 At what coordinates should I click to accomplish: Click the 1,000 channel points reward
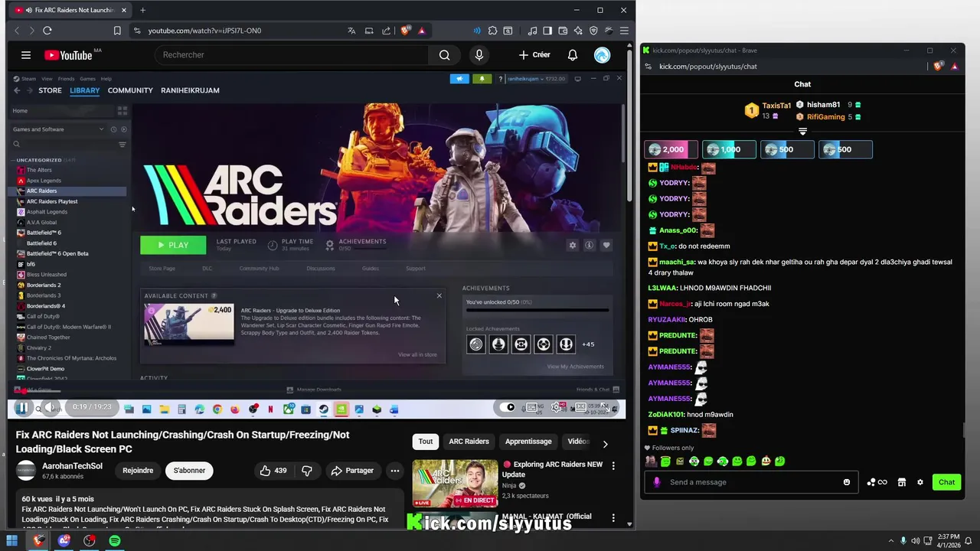pyautogui.click(x=729, y=149)
